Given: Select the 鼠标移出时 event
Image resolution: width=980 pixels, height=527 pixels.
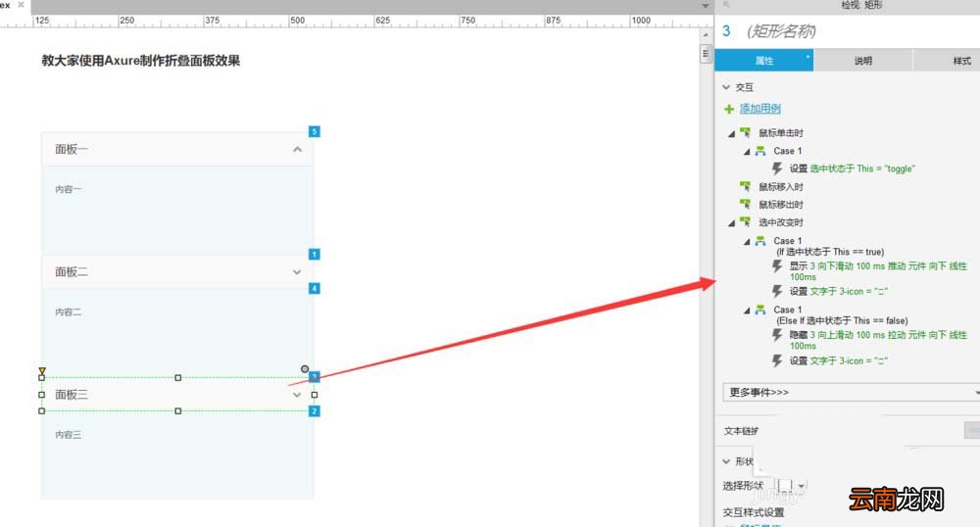Looking at the screenshot, I should [781, 204].
